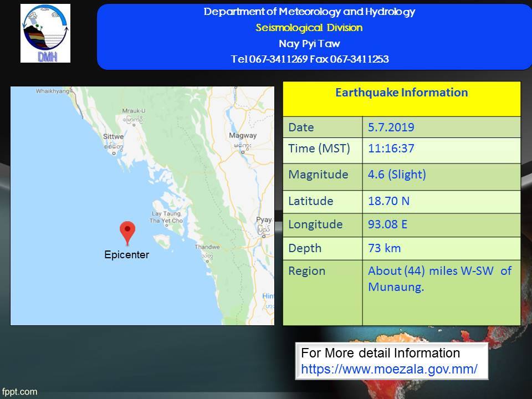This screenshot has width=532, height=399.
Task: Click the 'fppt.com' watermark text
Action: pyautogui.click(x=19, y=392)
